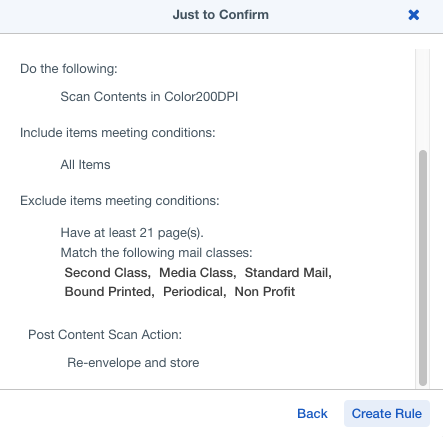Click the Do the following heading
Screen dimensions: 443x437
click(69, 69)
